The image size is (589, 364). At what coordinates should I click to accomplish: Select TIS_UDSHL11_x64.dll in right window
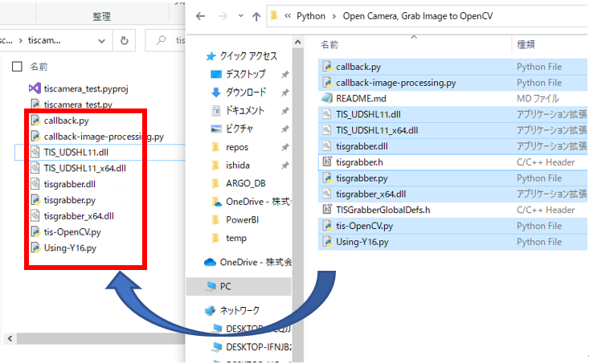coord(377,130)
